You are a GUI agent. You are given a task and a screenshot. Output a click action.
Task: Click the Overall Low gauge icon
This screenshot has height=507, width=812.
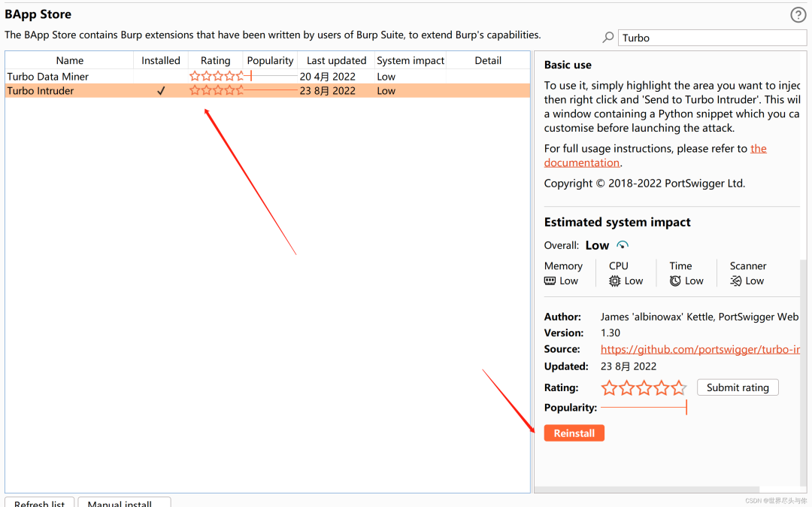623,245
